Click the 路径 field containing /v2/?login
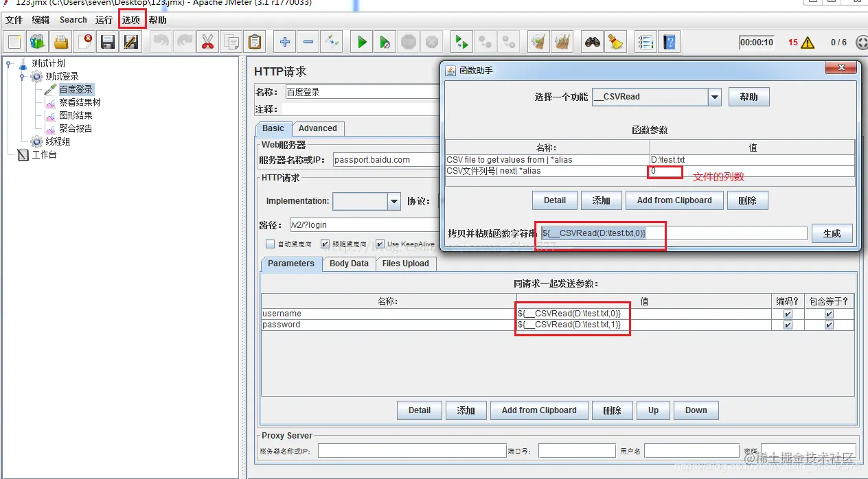The image size is (868, 479). (x=365, y=225)
